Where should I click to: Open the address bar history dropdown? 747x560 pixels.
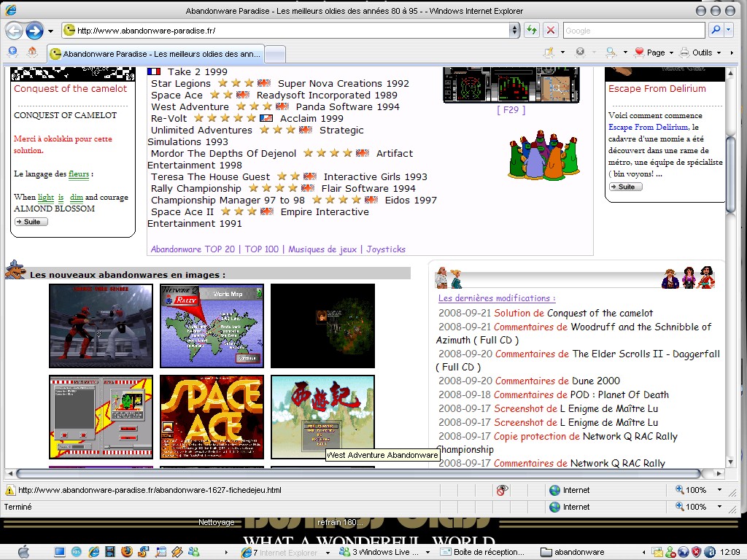click(x=514, y=31)
